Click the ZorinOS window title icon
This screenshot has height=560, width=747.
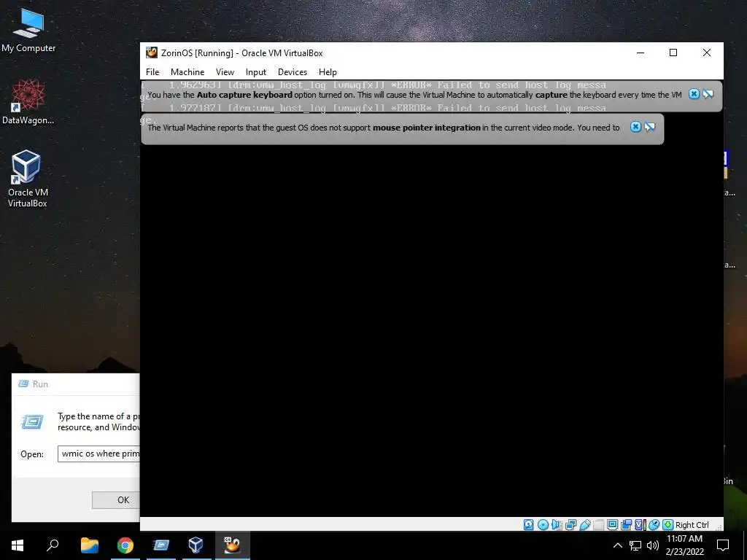tap(152, 52)
